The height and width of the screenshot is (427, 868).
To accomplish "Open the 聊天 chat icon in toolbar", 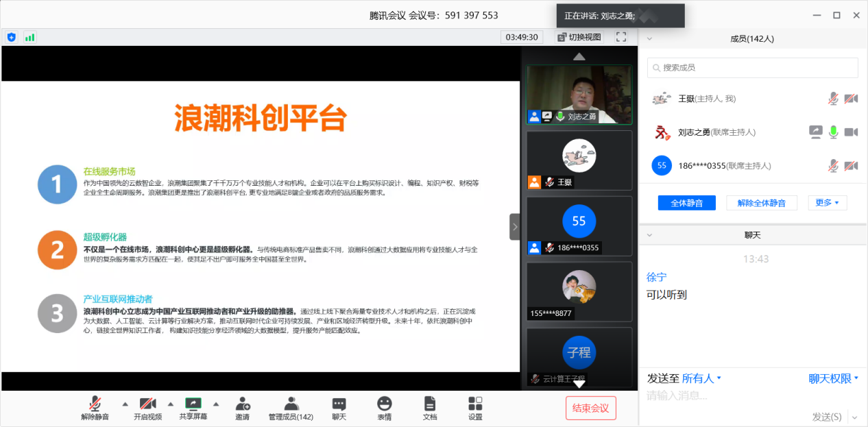I will 339,404.
